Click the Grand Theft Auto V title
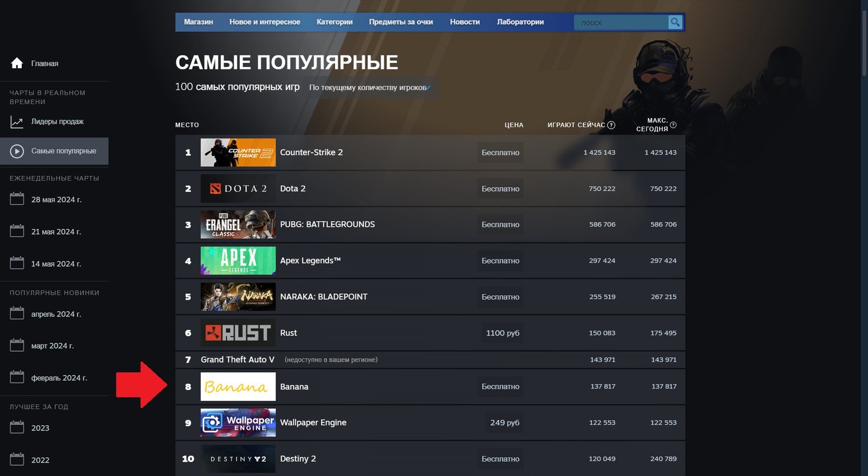 point(238,359)
